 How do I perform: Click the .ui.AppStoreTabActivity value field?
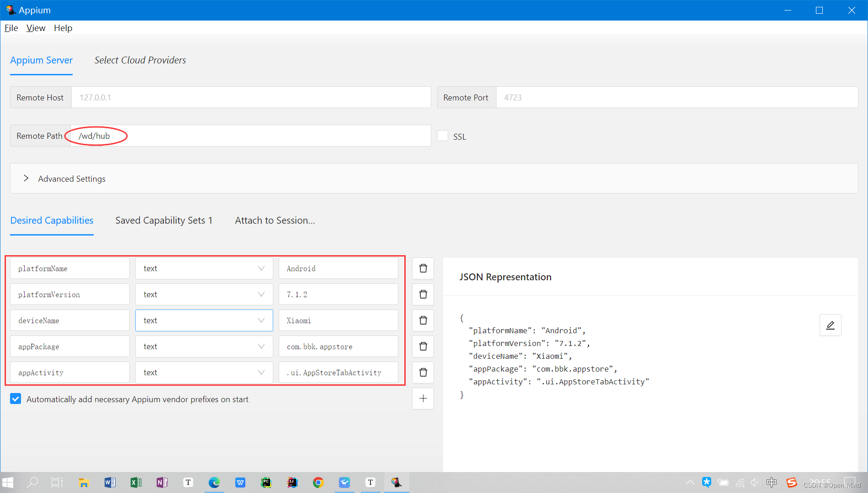tap(339, 372)
